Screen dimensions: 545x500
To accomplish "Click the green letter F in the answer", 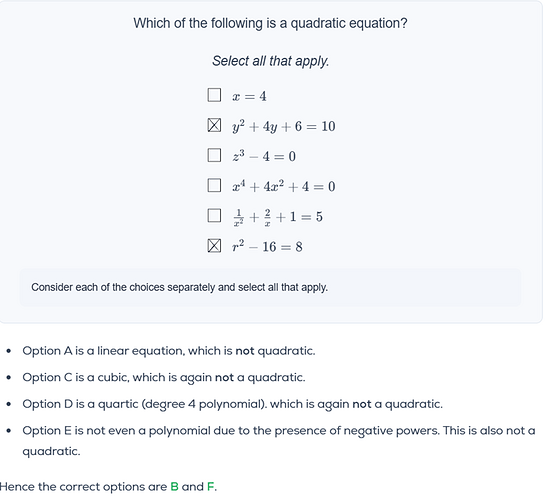I will [x=211, y=487].
